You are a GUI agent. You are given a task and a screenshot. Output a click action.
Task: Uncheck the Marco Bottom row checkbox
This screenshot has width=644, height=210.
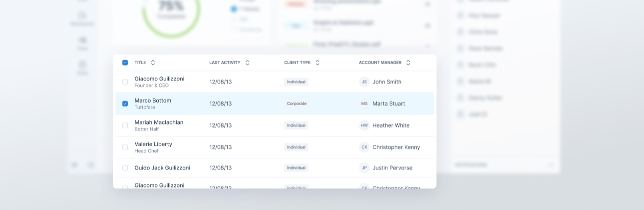coord(125,103)
